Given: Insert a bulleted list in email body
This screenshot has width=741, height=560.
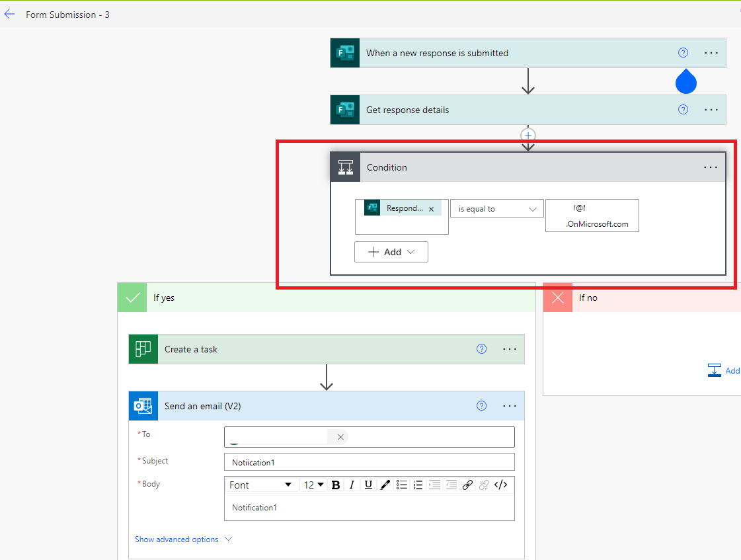Looking at the screenshot, I should [402, 485].
